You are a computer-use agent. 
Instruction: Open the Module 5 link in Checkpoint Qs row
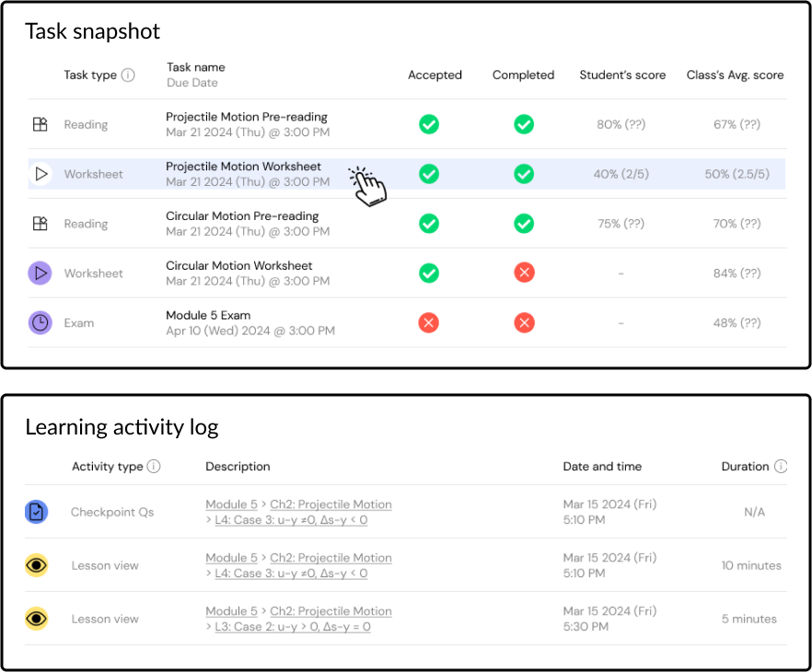pos(231,504)
